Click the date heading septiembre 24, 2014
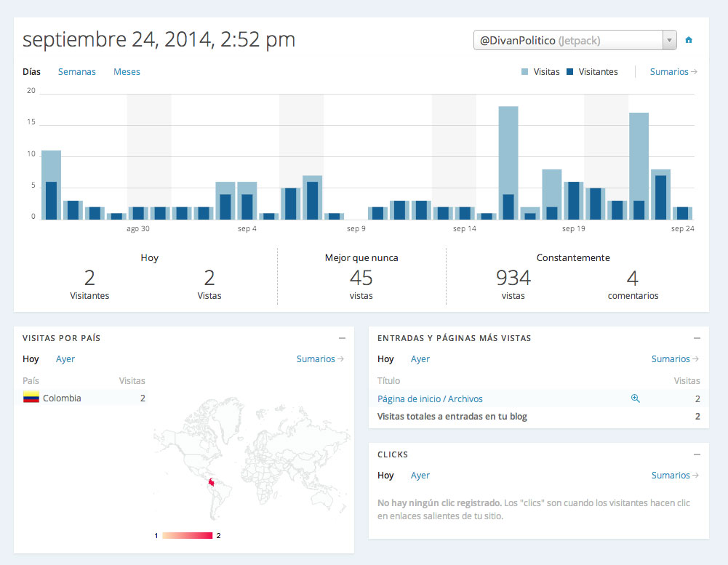 (x=159, y=39)
